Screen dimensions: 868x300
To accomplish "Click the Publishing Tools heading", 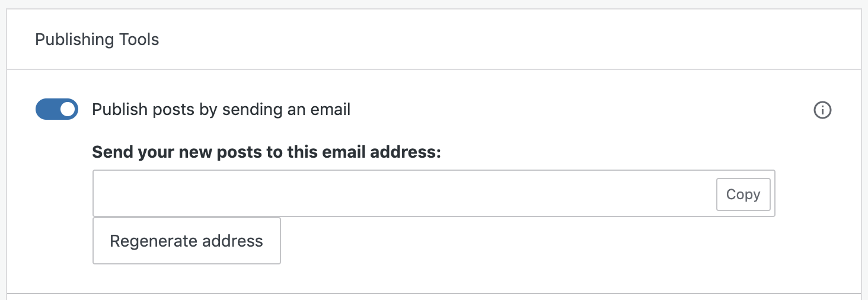I will [97, 40].
